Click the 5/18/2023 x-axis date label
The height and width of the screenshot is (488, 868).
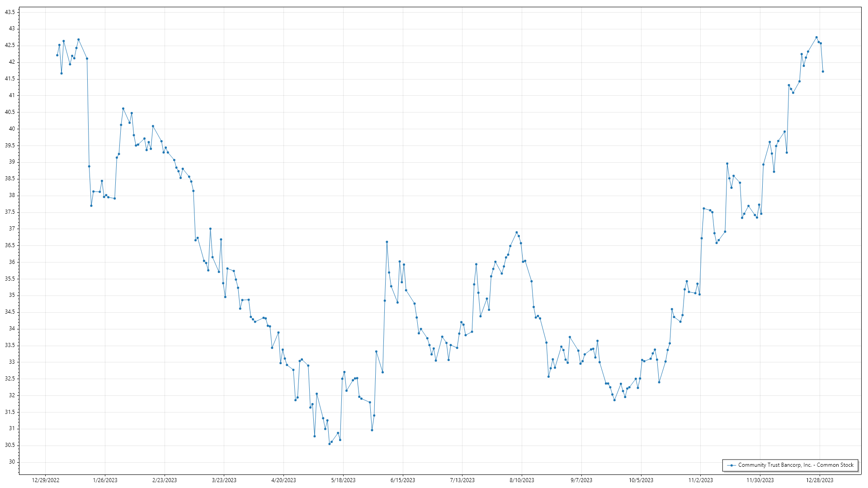pyautogui.click(x=343, y=480)
